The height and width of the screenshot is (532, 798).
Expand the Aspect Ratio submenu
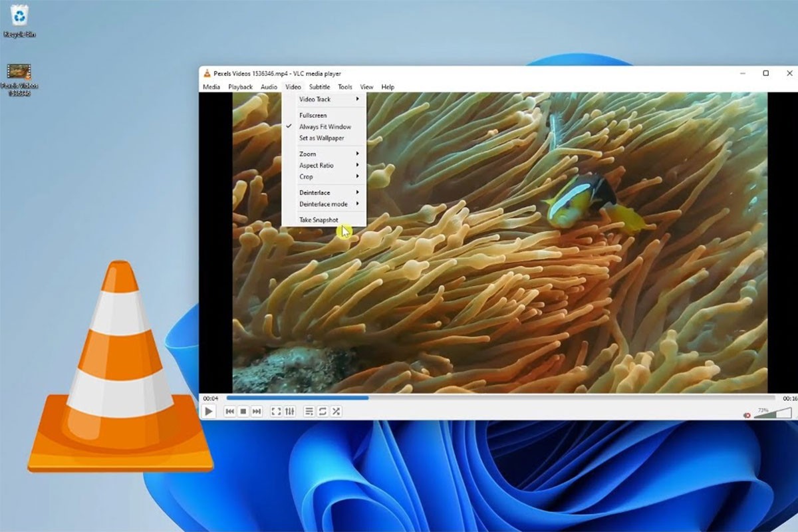[324, 165]
